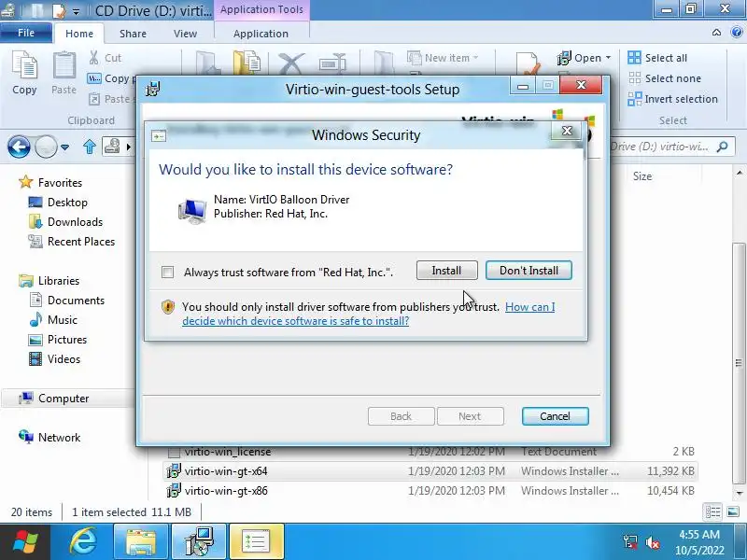Click the Size column header
This screenshot has height=560, width=747.
point(642,176)
